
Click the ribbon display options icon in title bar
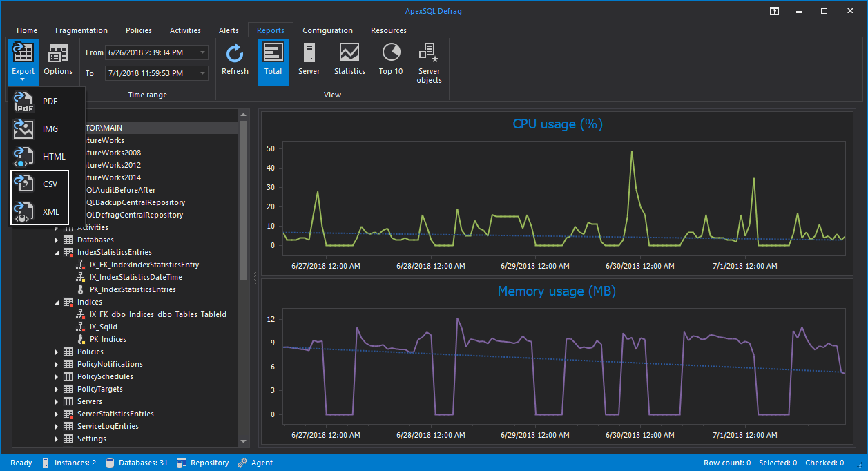pyautogui.click(x=775, y=11)
